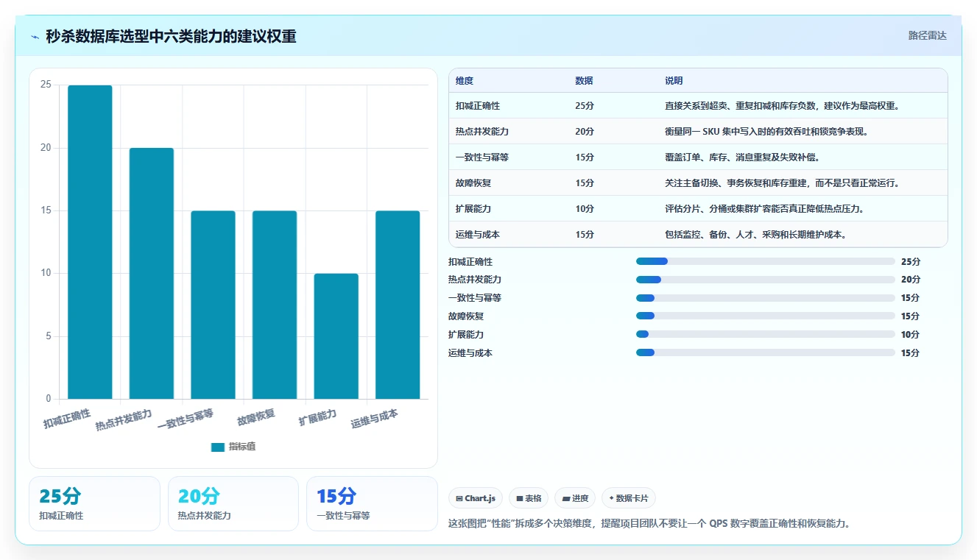Click the 扩展能力 progress bar
977x560 pixels.
[x=766, y=334]
